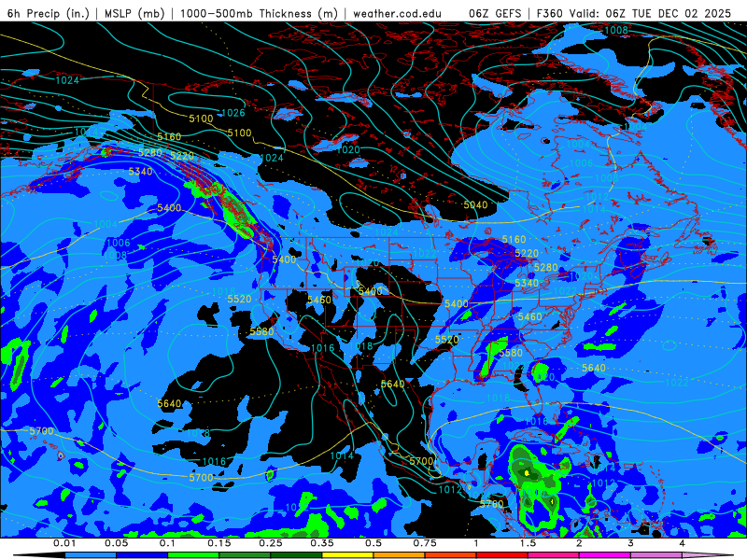Click the '3' legend value
The width and height of the screenshot is (747, 560).
click(631, 543)
